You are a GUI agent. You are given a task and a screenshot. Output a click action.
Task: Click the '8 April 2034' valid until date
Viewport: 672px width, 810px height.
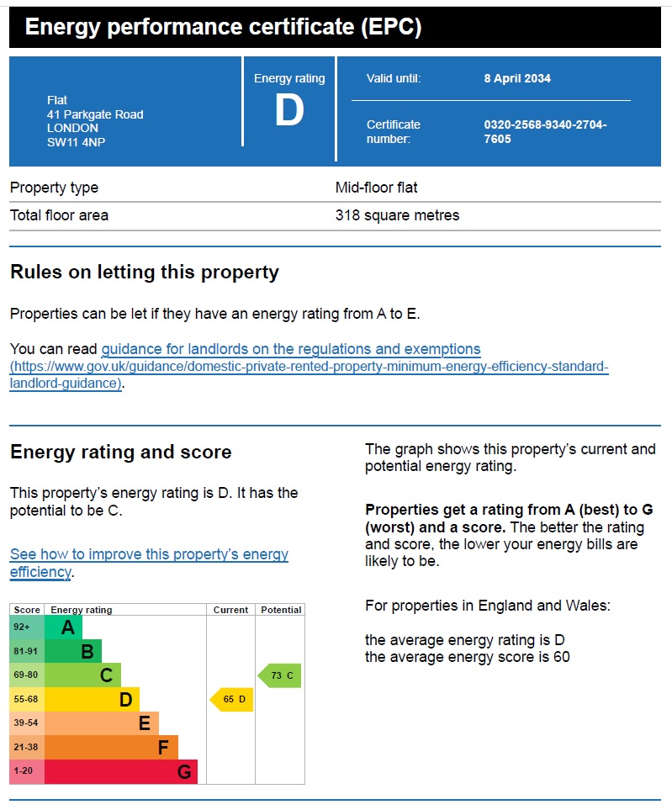tap(517, 78)
